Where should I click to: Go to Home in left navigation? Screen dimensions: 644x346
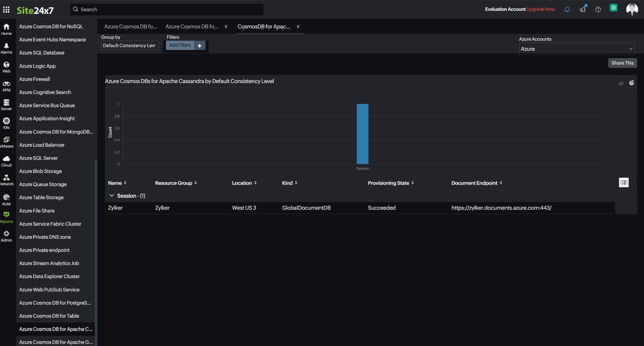click(6, 29)
